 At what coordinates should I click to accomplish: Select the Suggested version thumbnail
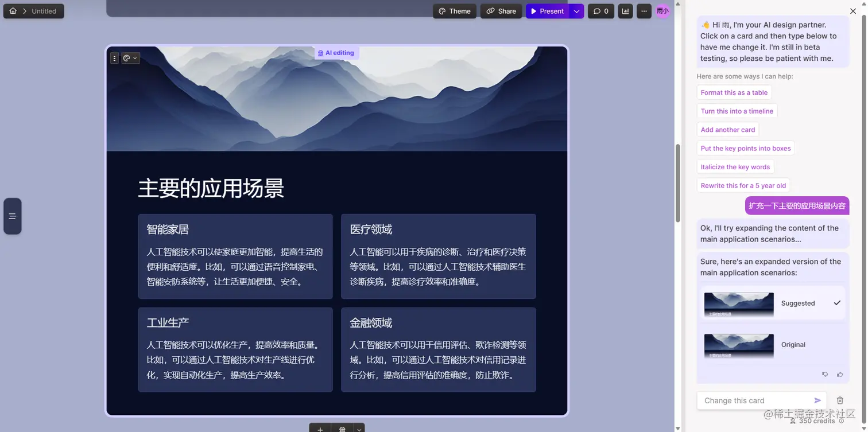(739, 305)
